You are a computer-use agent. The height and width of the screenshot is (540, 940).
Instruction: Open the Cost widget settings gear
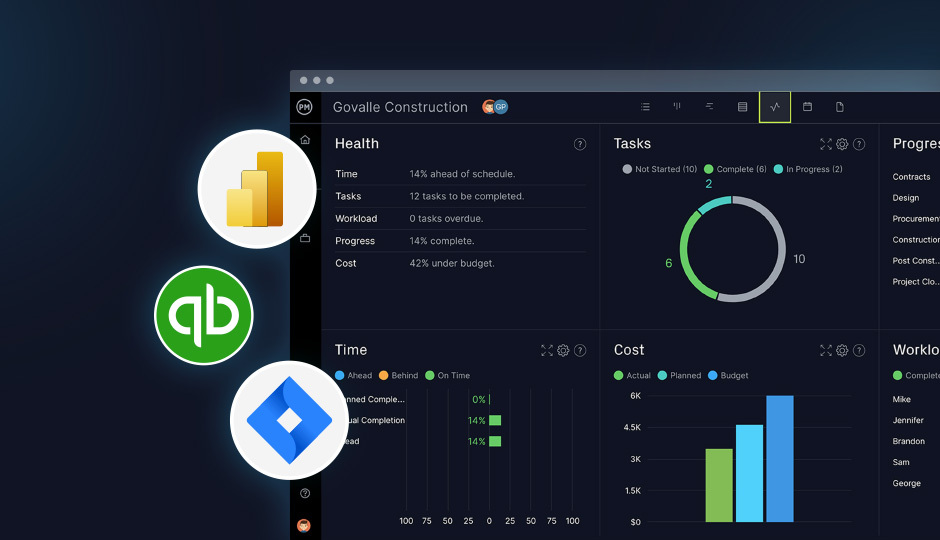842,351
